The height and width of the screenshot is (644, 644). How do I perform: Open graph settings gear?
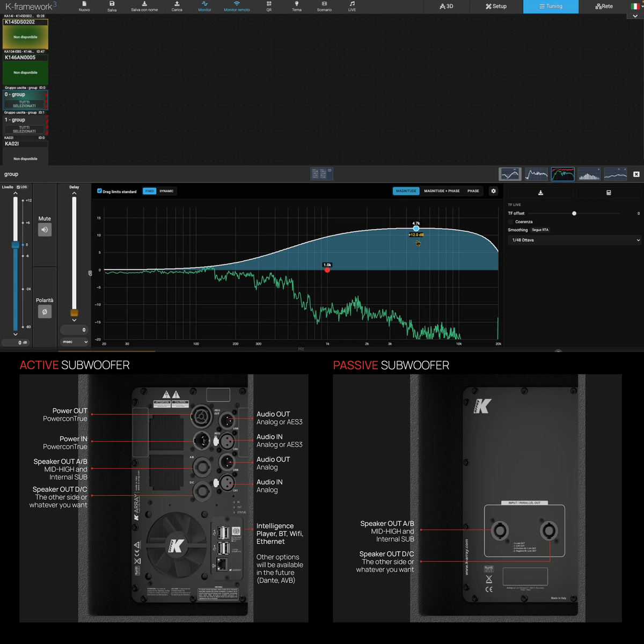click(x=494, y=191)
